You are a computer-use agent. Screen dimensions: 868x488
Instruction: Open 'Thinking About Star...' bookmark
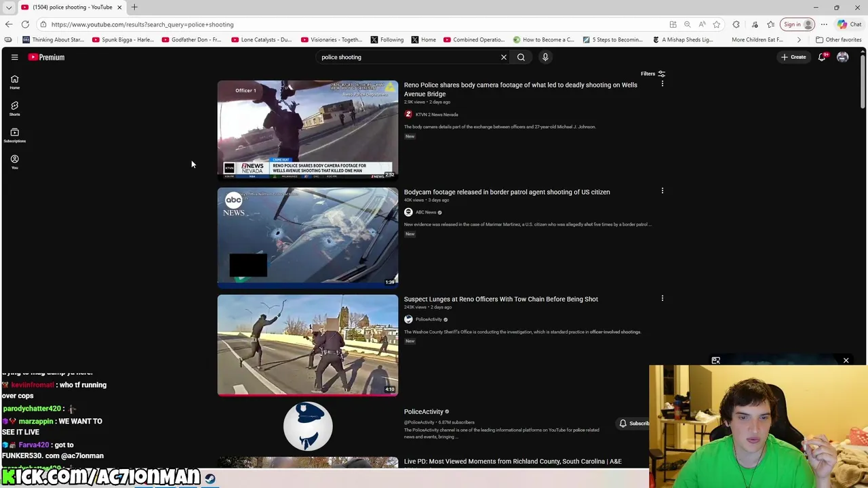54,39
